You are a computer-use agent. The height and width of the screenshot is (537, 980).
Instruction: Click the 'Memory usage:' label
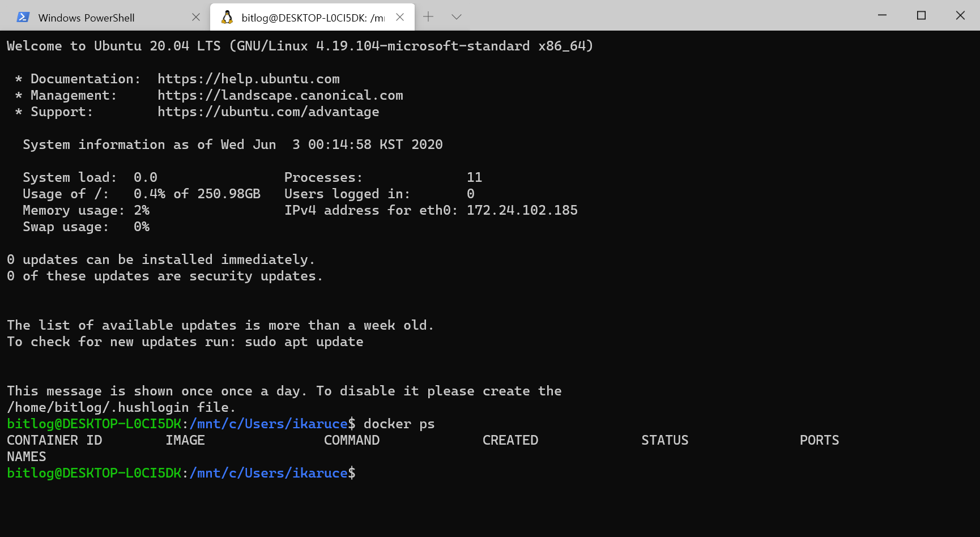point(74,210)
